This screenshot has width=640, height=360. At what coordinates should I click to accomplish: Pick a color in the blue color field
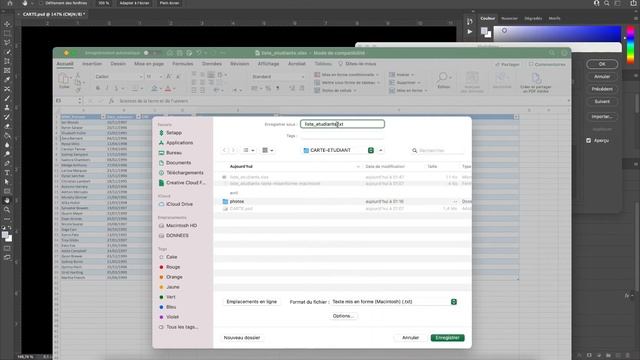[558, 33]
